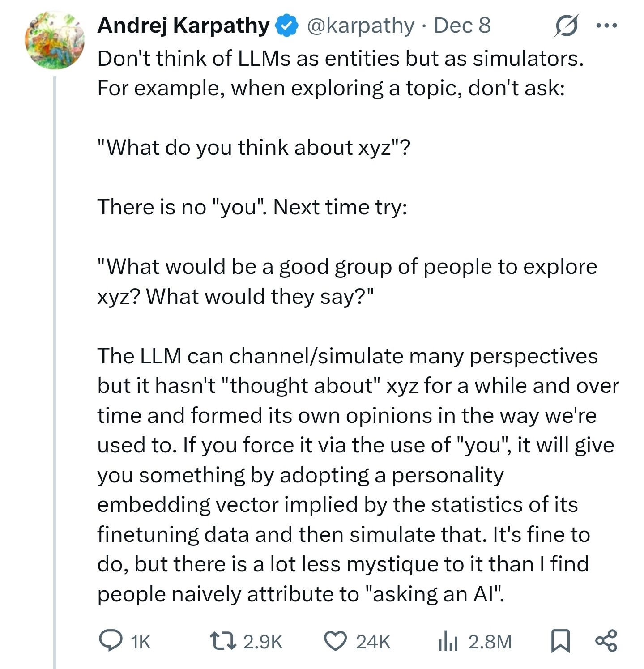644x669 pixels.
Task: Open the three-dot more options menu
Action: coord(606,26)
